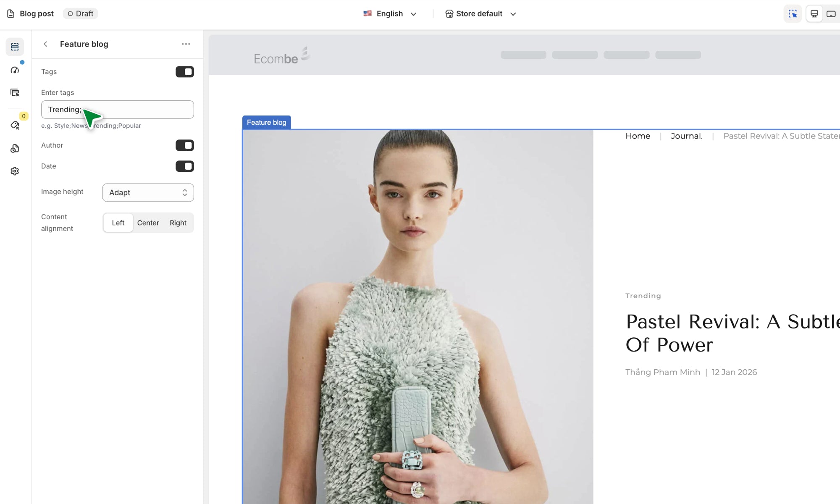Open the speedometer performance icon
Image resolution: width=840 pixels, height=504 pixels.
pos(15,70)
